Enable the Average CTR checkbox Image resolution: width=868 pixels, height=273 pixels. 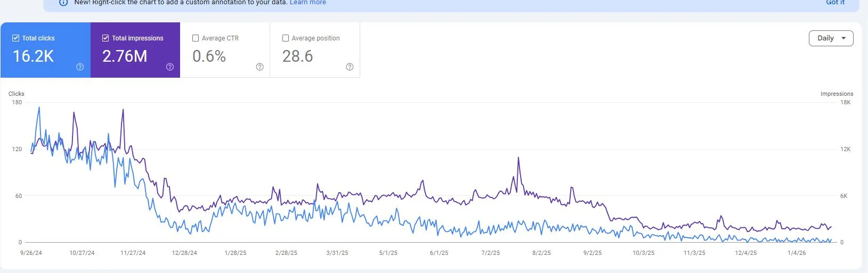pyautogui.click(x=196, y=38)
